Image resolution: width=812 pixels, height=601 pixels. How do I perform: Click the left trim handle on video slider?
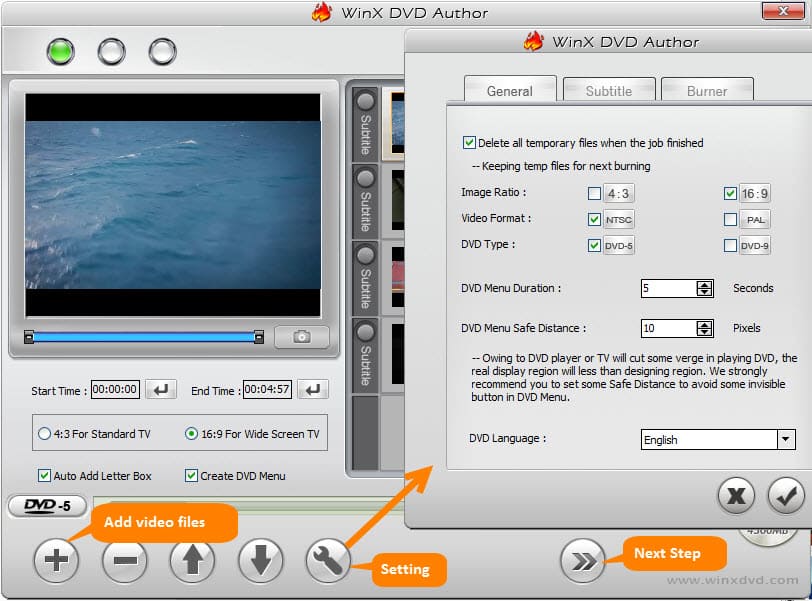click(29, 338)
